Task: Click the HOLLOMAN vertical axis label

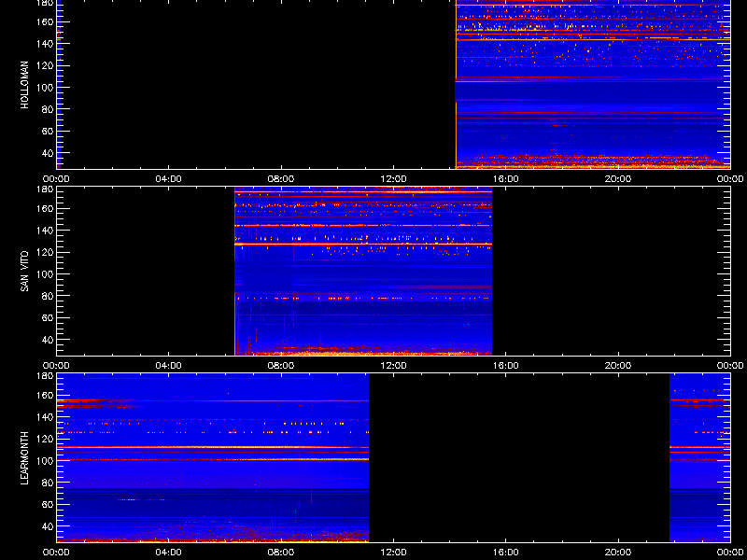Action: pos(25,85)
